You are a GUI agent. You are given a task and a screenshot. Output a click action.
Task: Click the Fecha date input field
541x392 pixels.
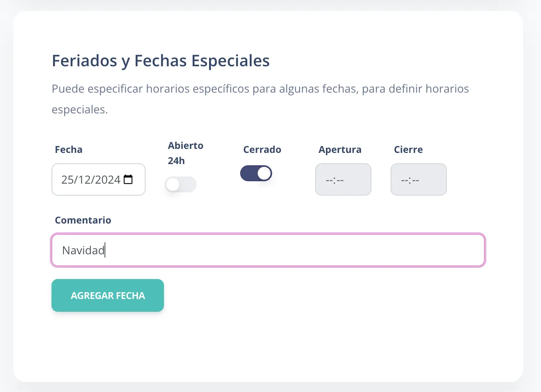[92, 180]
